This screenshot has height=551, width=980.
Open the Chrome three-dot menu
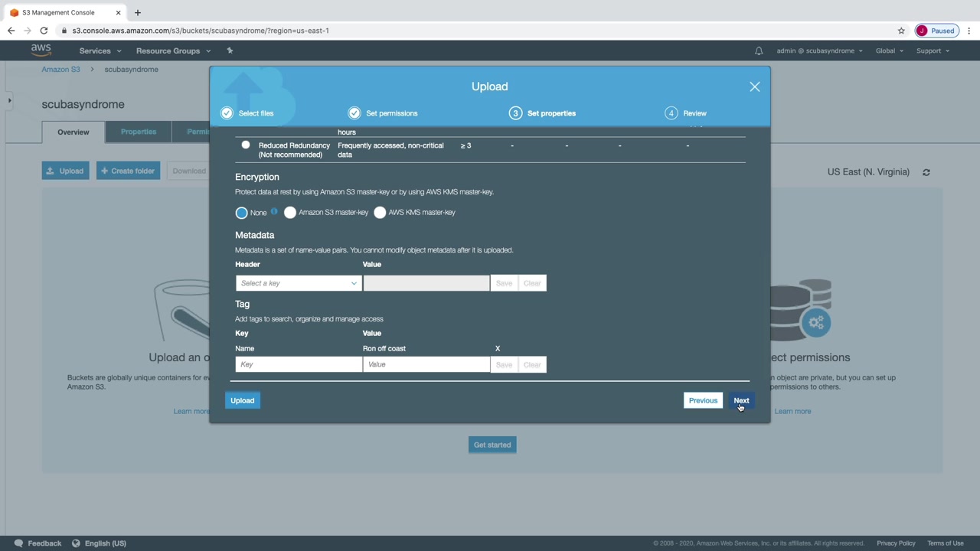(969, 31)
